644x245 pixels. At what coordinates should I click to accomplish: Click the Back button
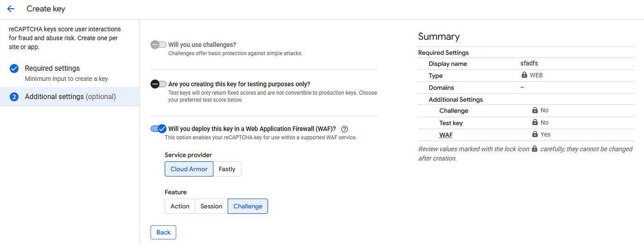point(163,232)
